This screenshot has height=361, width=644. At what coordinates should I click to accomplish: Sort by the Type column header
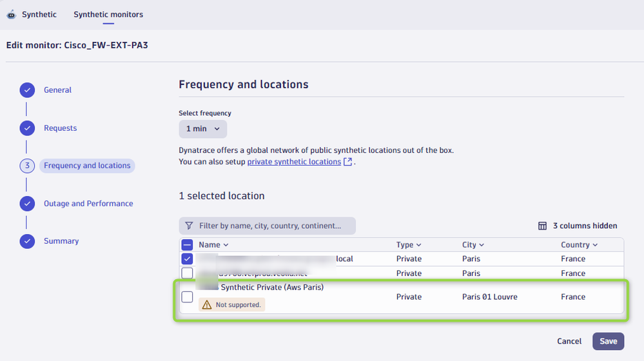tap(409, 245)
